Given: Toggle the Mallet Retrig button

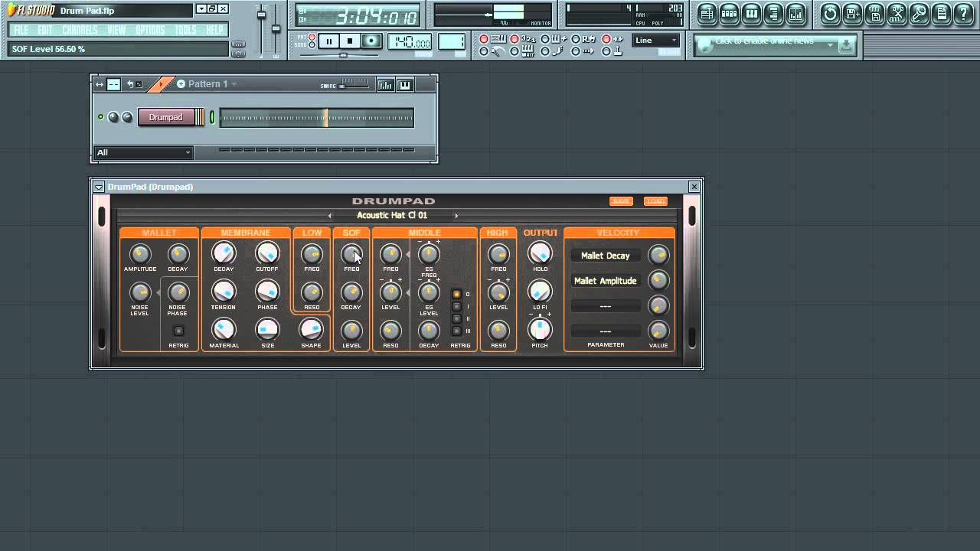Looking at the screenshot, I should [x=178, y=331].
